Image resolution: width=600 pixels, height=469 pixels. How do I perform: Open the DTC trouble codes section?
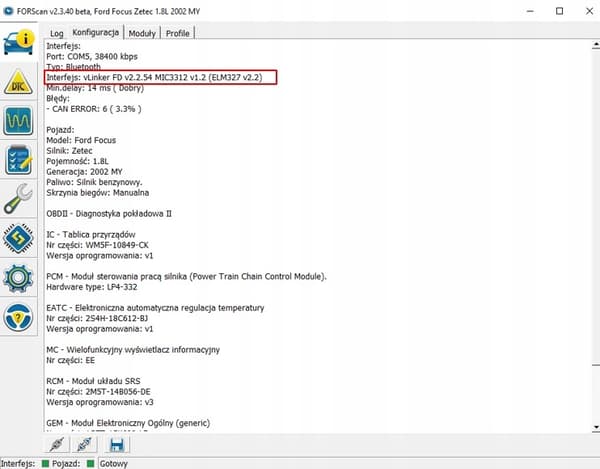[x=18, y=82]
